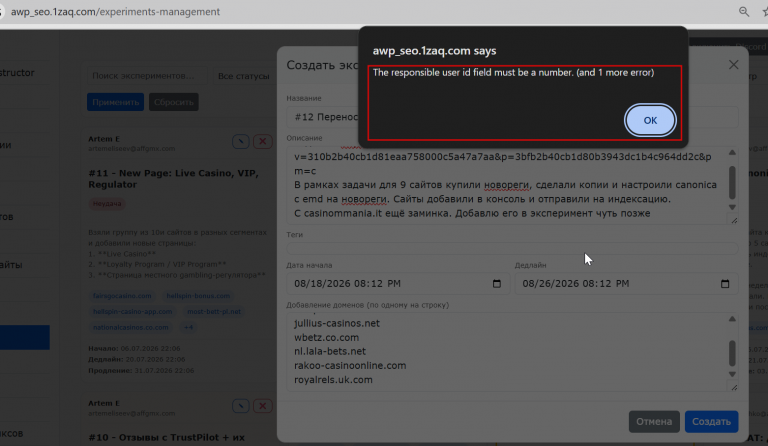Open calendar picker for start date
The width and height of the screenshot is (768, 446).
(497, 283)
